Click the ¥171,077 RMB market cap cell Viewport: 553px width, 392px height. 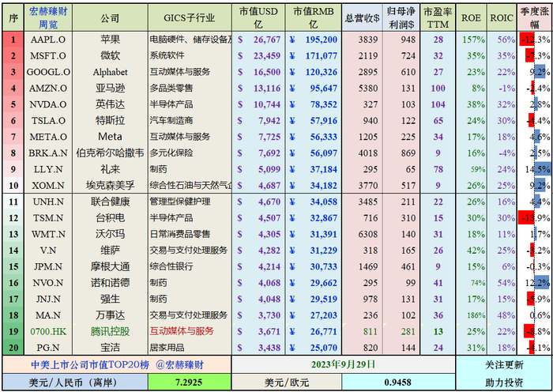313,56
